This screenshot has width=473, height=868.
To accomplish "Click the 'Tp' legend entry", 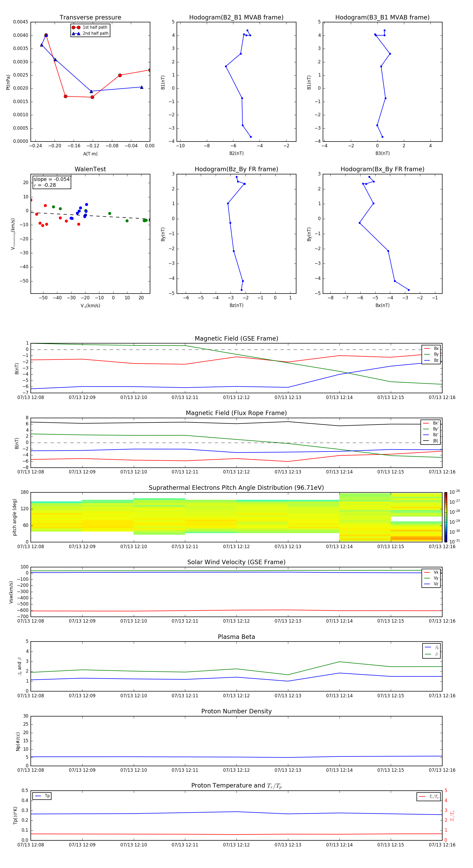I will (42, 796).
